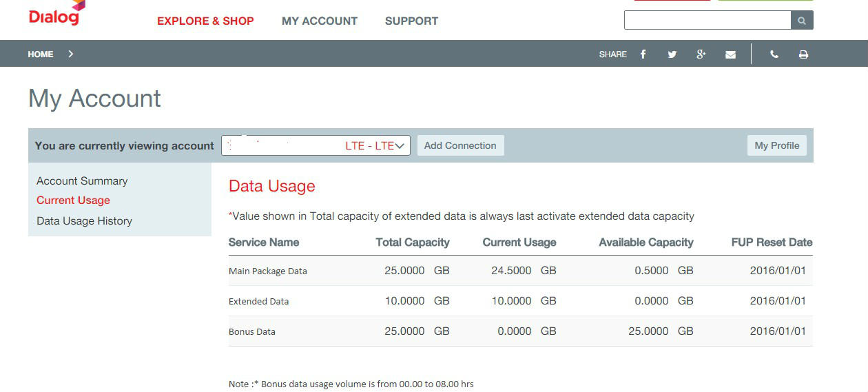868x392 pixels.
Task: Share the page on Google Plus
Action: (x=701, y=54)
